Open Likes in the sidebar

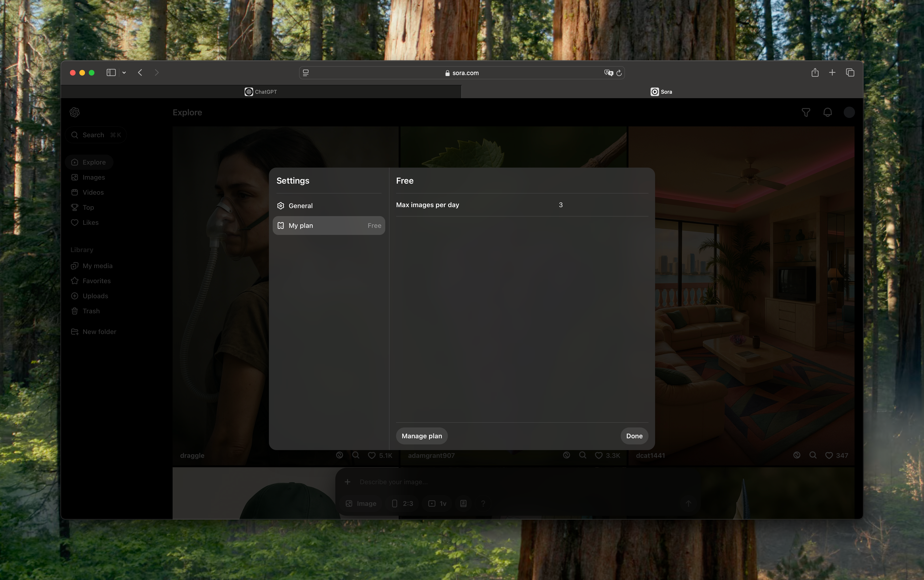(85, 222)
